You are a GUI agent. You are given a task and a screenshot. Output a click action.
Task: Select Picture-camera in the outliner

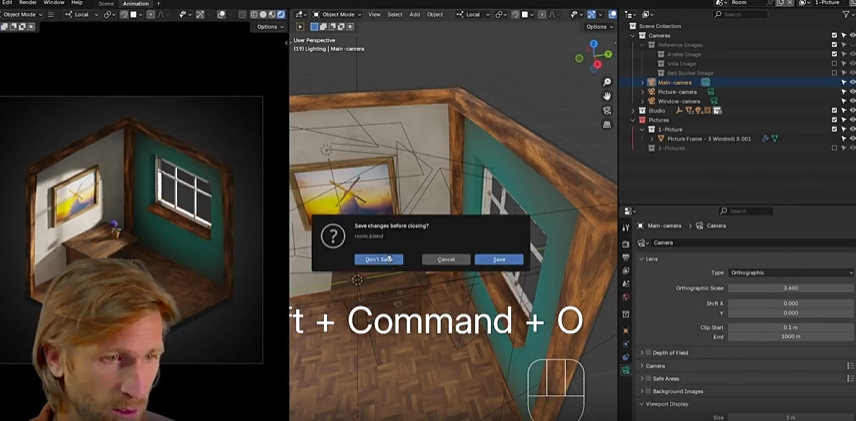tap(677, 91)
